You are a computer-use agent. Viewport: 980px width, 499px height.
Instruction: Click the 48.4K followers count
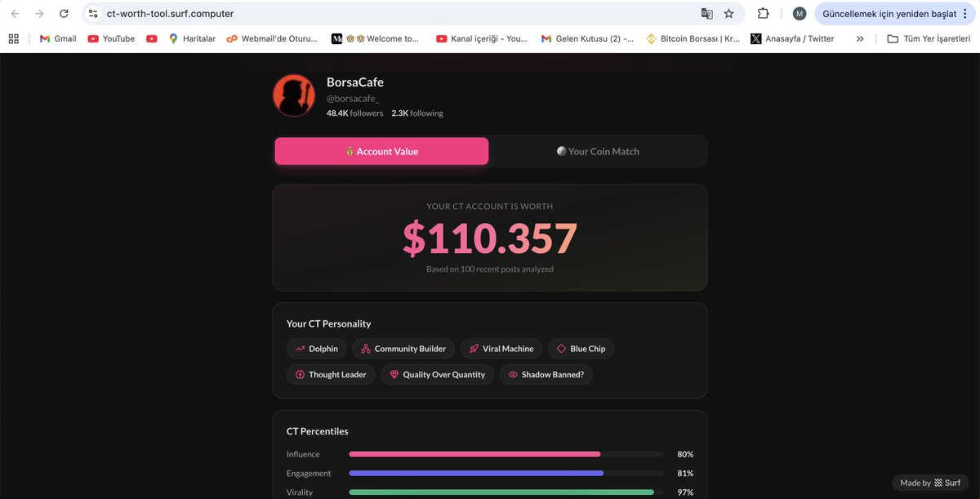point(354,114)
